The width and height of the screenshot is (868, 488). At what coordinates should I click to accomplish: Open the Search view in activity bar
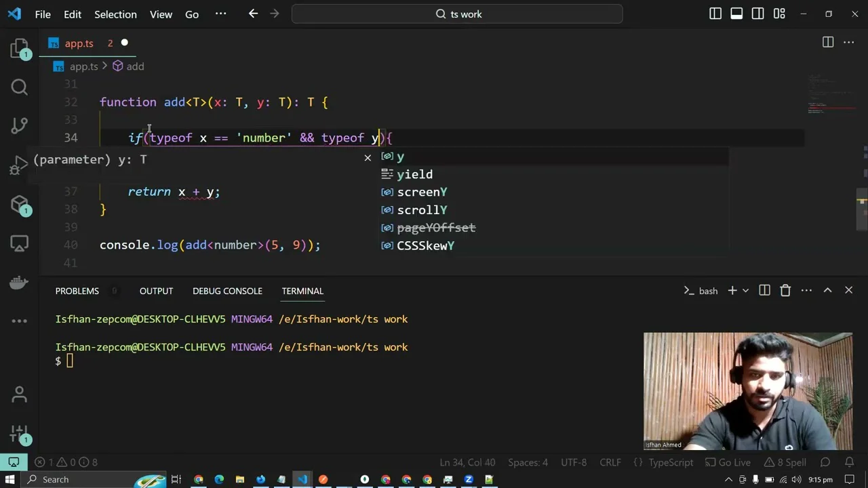coord(19,87)
